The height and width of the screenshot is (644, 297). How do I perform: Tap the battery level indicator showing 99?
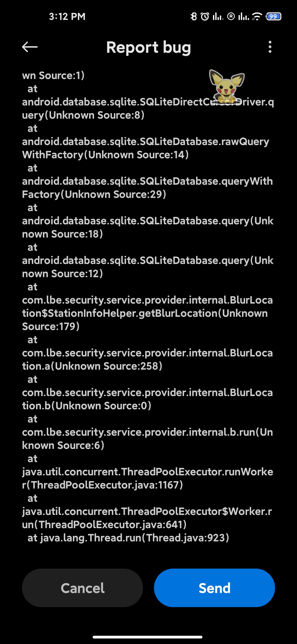(x=273, y=17)
